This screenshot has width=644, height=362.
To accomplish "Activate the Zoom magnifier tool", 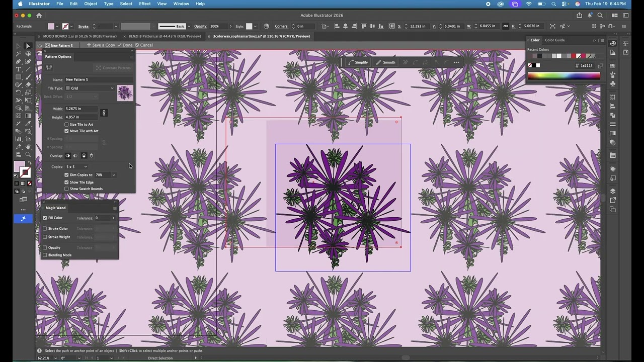I will [28, 154].
